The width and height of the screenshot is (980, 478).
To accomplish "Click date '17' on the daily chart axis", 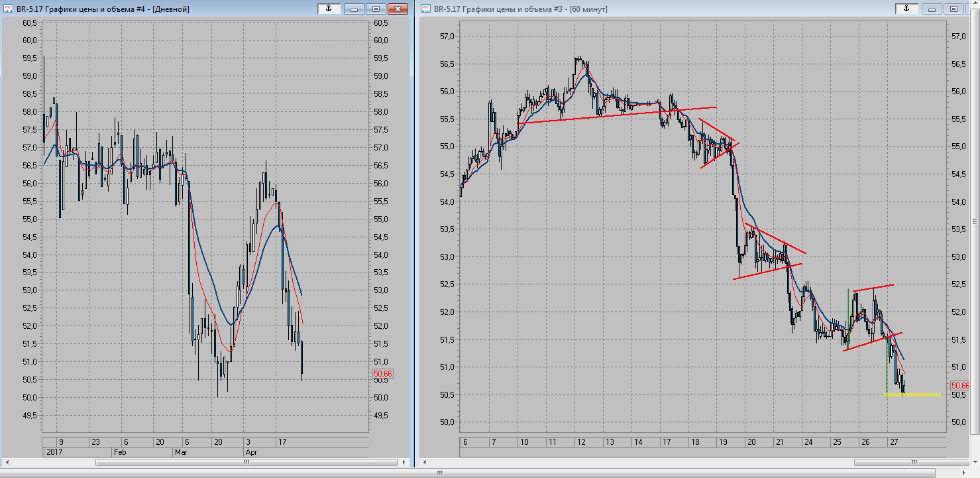I will (281, 442).
